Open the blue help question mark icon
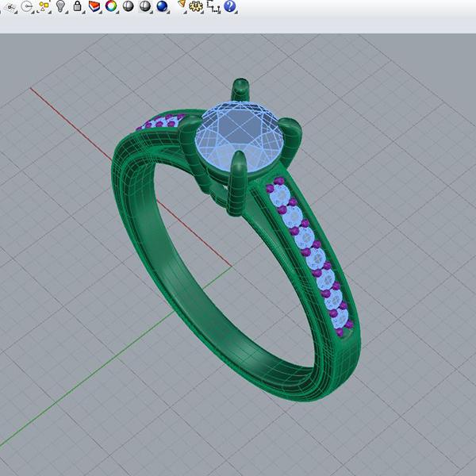This screenshot has height=476, width=476. coord(230,6)
